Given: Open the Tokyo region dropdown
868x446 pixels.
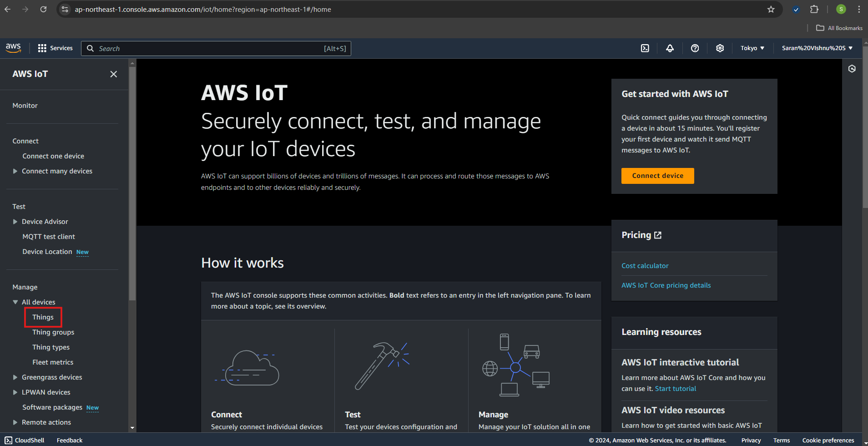Looking at the screenshot, I should pos(752,48).
